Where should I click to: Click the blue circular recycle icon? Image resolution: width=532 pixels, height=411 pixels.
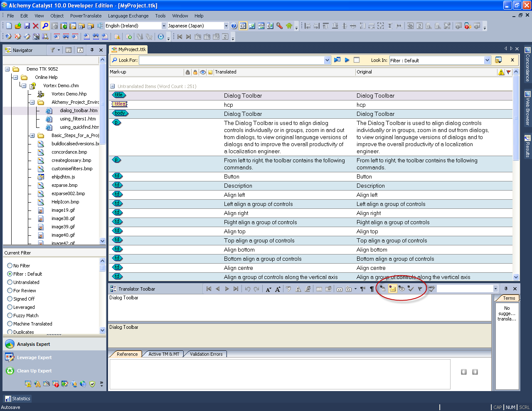click(x=161, y=37)
